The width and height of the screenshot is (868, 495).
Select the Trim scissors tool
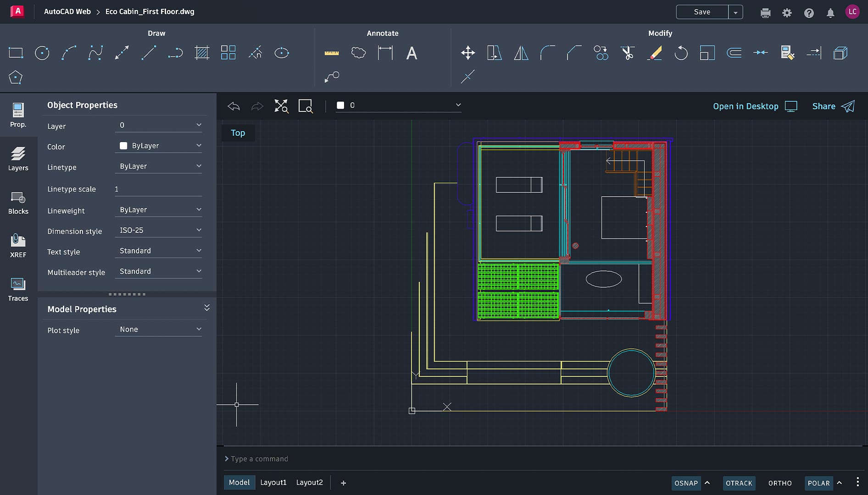tap(628, 53)
